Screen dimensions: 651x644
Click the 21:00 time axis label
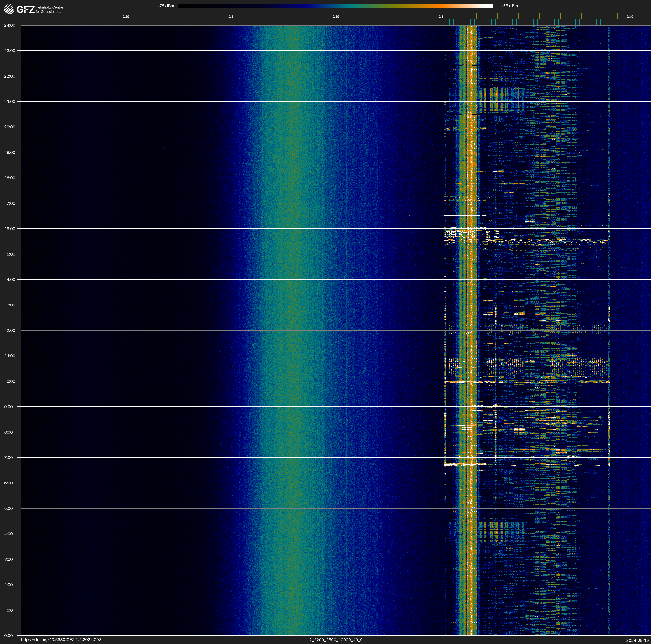[10, 102]
